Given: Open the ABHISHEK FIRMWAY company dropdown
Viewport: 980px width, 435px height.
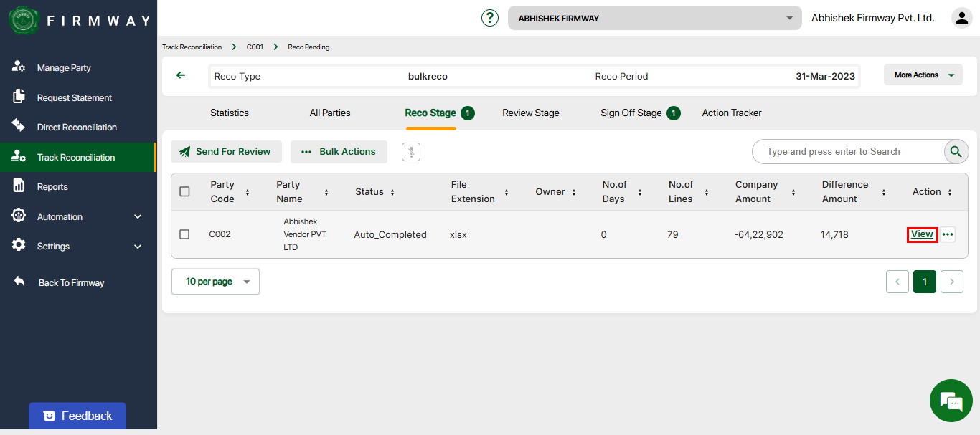Looking at the screenshot, I should pyautogui.click(x=654, y=18).
